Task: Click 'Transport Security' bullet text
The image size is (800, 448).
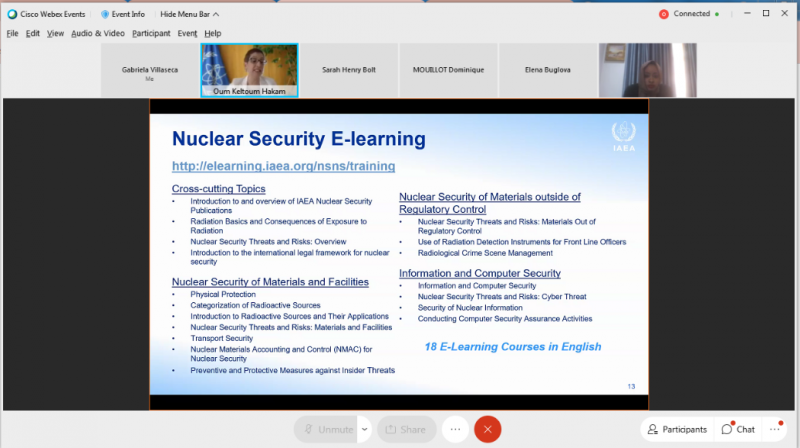Action: 221,338
